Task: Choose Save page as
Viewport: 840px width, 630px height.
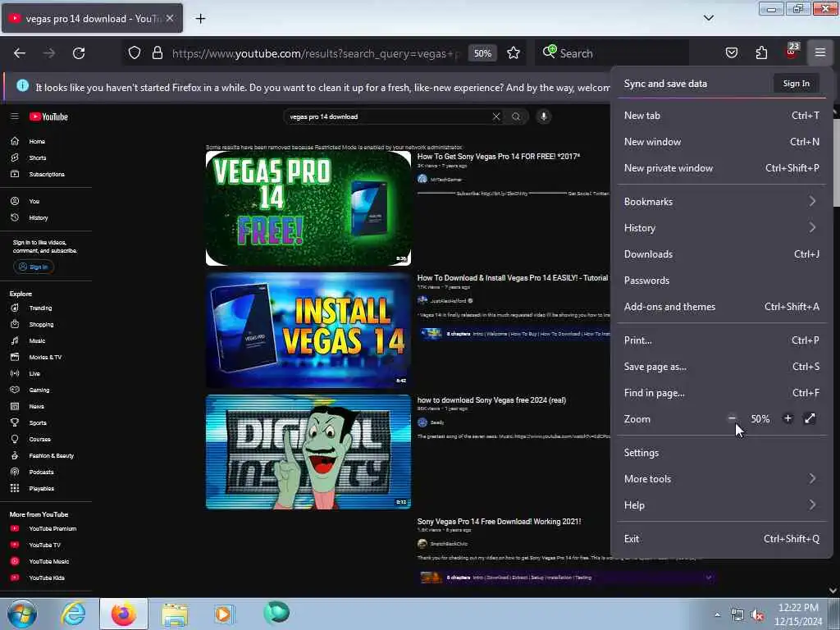Action: coord(721,367)
